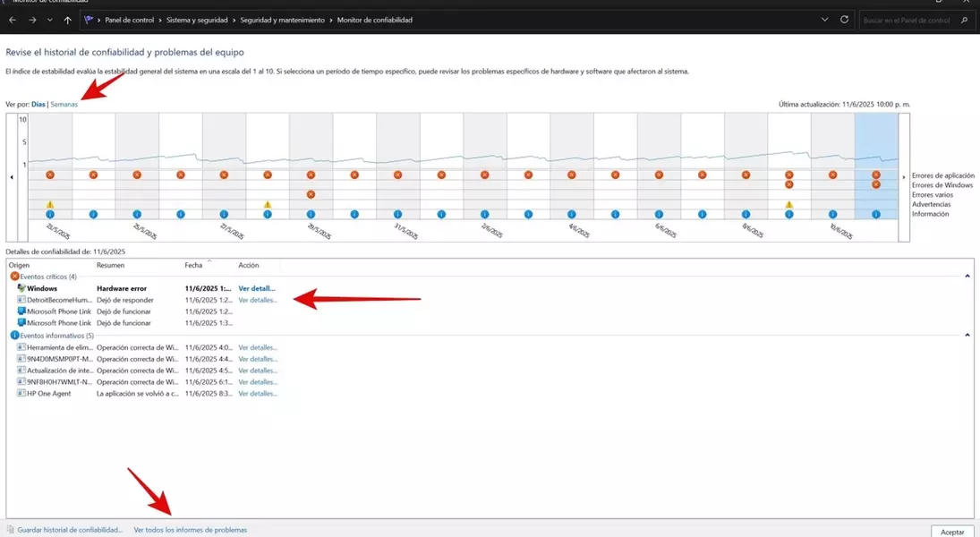
Task: Open recent locations dropdown next to forward arrow
Action: tap(49, 20)
